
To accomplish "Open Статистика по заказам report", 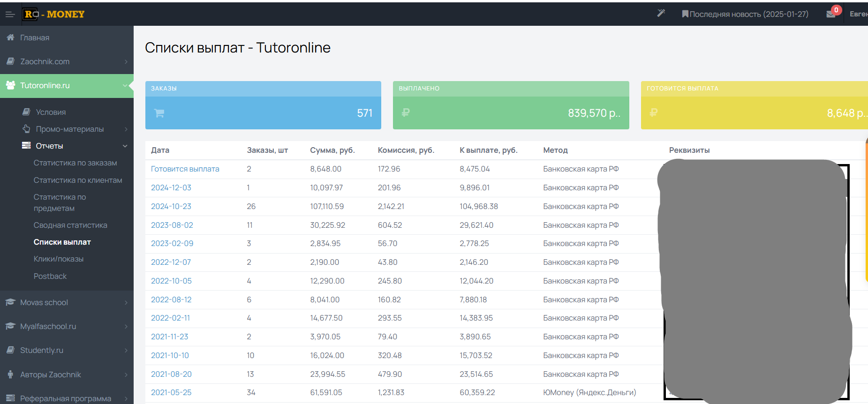I will 75,163.
